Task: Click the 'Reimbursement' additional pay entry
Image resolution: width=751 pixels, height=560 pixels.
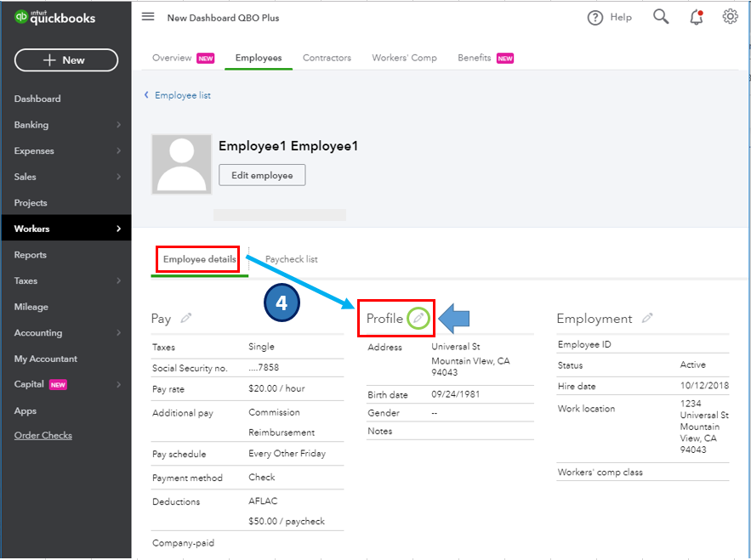Action: tap(282, 433)
